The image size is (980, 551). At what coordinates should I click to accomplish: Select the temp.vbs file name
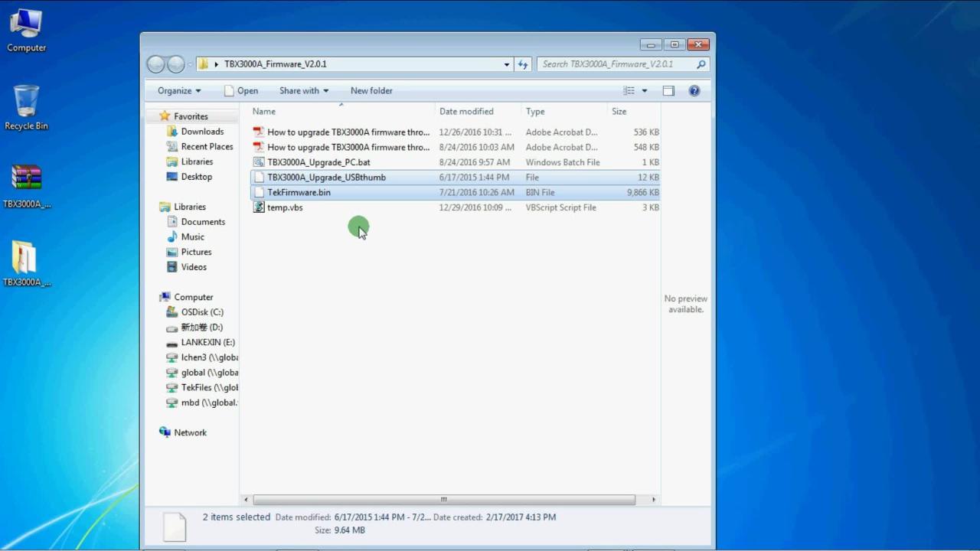click(x=285, y=207)
